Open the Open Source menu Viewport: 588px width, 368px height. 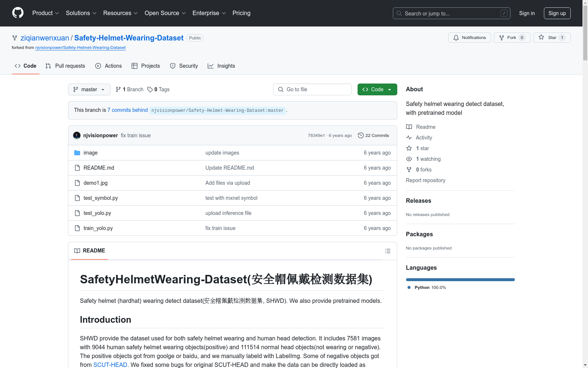pyautogui.click(x=165, y=13)
